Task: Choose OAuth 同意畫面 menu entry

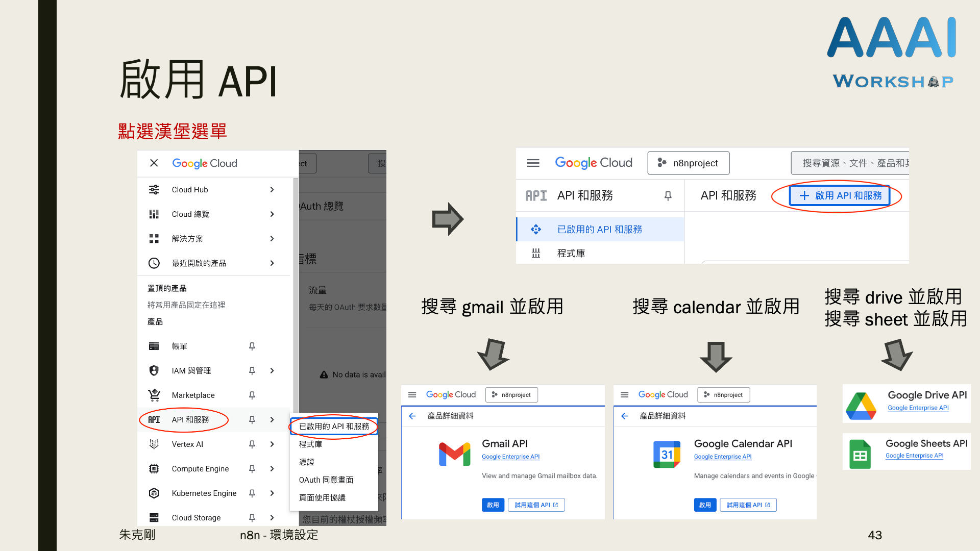Action: coord(326,480)
